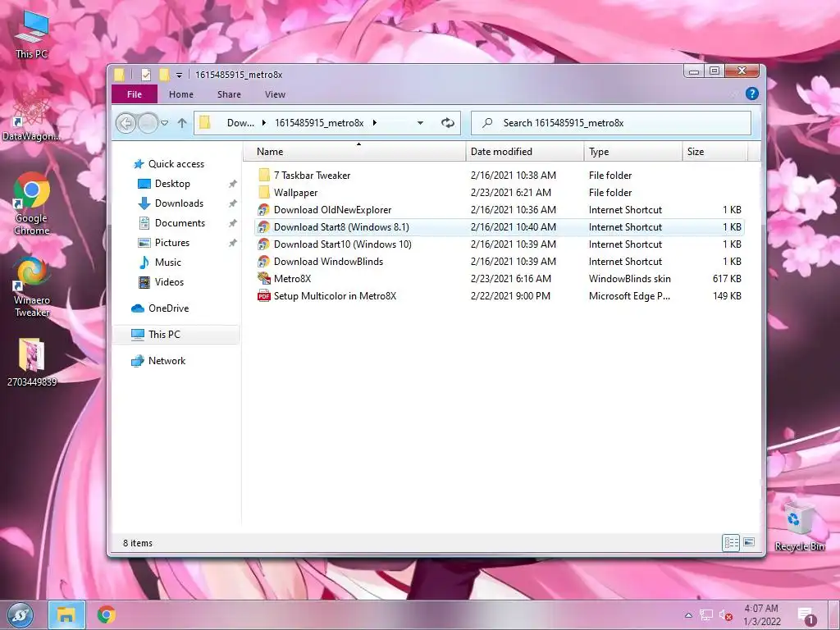Click the WindowBlinds skin type cell
Viewport: 840px width, 630px height.
point(629,279)
